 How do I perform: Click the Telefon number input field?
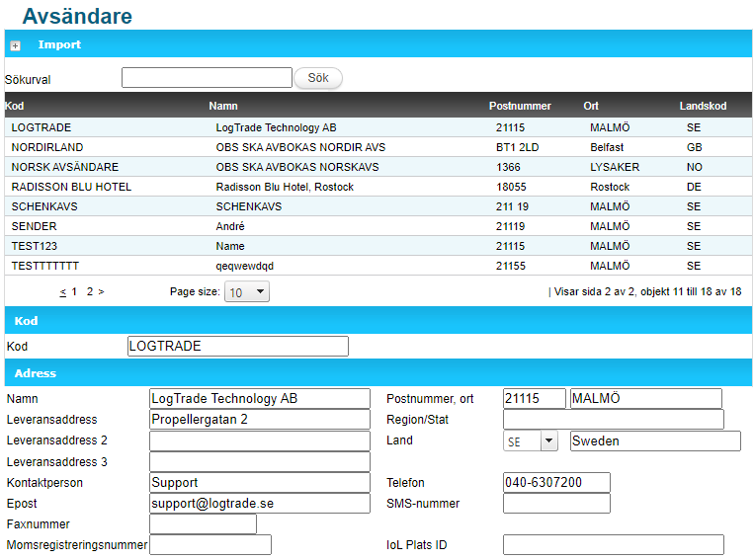pos(556,483)
